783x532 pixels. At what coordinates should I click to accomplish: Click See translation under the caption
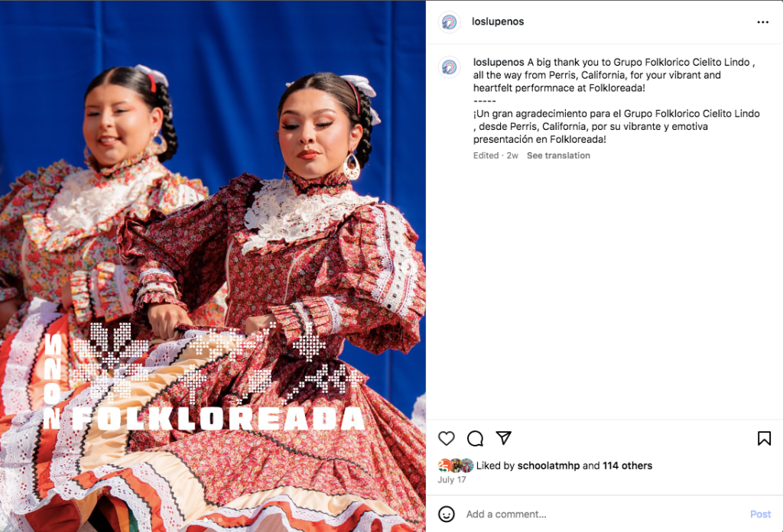click(x=558, y=155)
